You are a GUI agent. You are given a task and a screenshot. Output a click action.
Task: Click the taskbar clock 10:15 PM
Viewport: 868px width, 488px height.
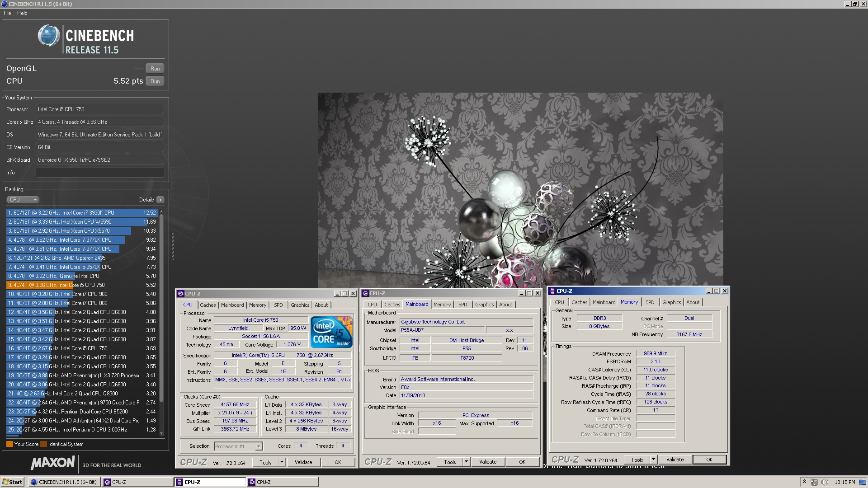pos(845,482)
